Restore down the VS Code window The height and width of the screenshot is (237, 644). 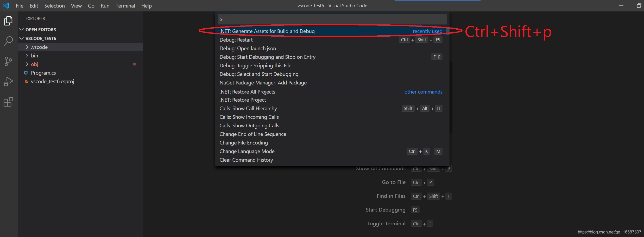[639, 5]
